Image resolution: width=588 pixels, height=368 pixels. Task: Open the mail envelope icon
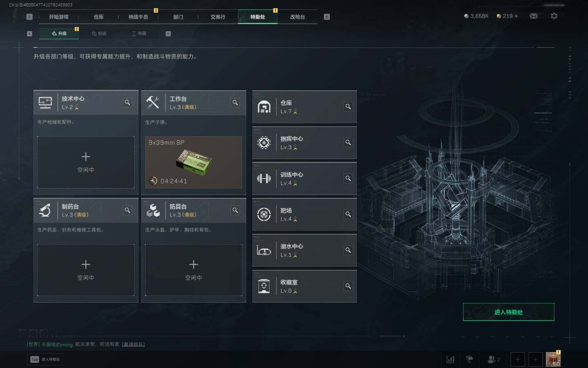pyautogui.click(x=534, y=16)
